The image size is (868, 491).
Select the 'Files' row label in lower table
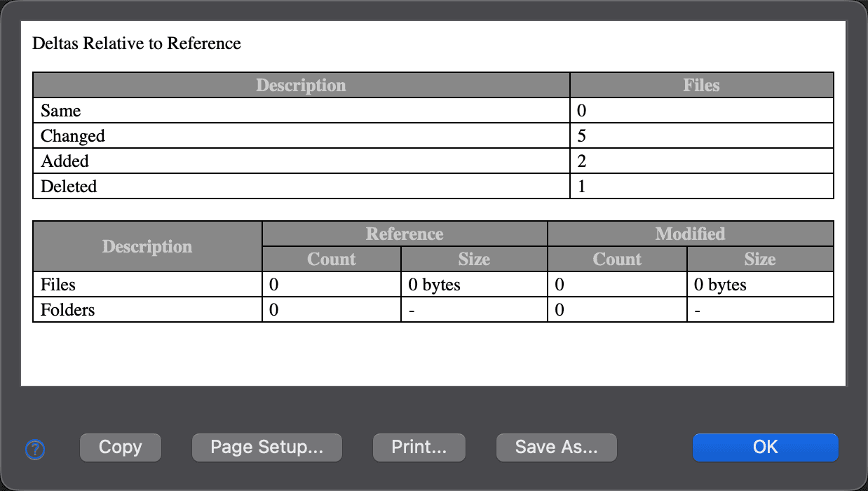pyautogui.click(x=58, y=285)
